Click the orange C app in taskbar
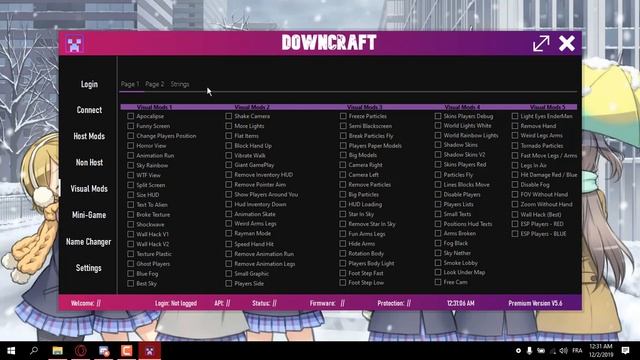The height and width of the screenshot is (360, 640). click(x=127, y=351)
